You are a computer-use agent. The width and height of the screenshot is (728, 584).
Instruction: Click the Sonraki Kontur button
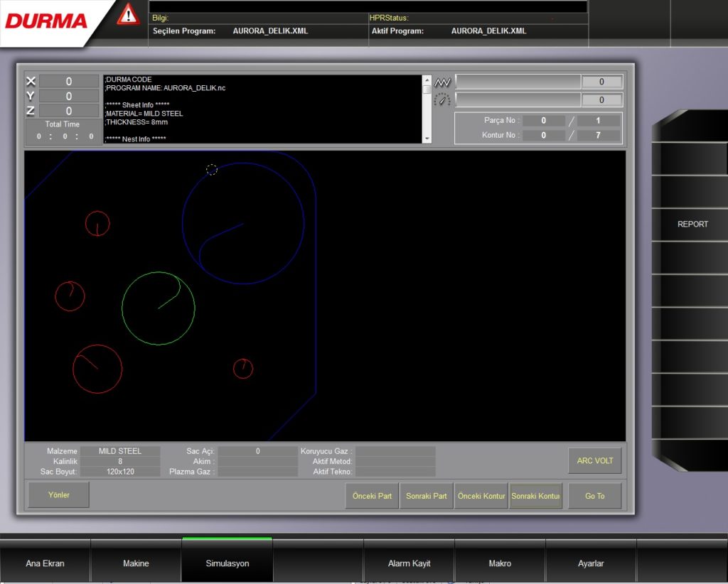[536, 496]
